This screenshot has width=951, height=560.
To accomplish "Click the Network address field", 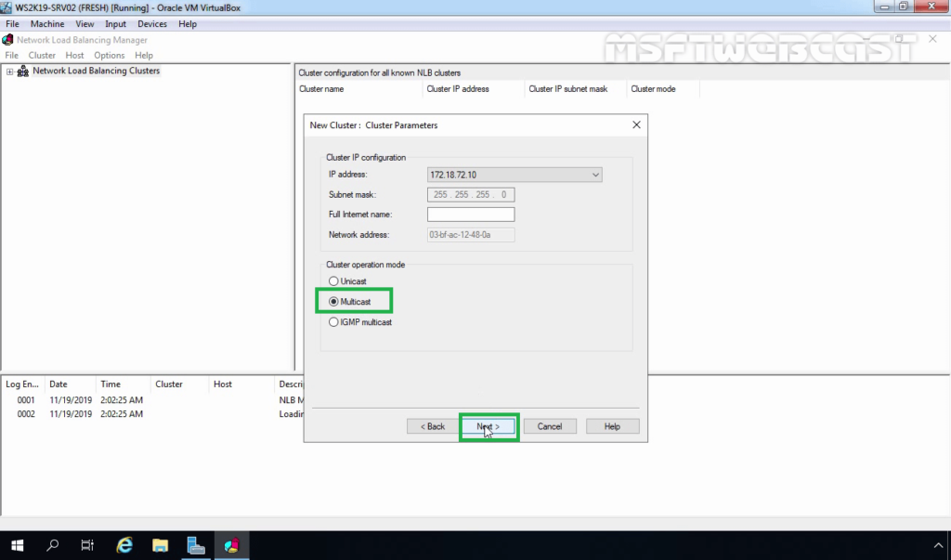I will click(x=471, y=235).
